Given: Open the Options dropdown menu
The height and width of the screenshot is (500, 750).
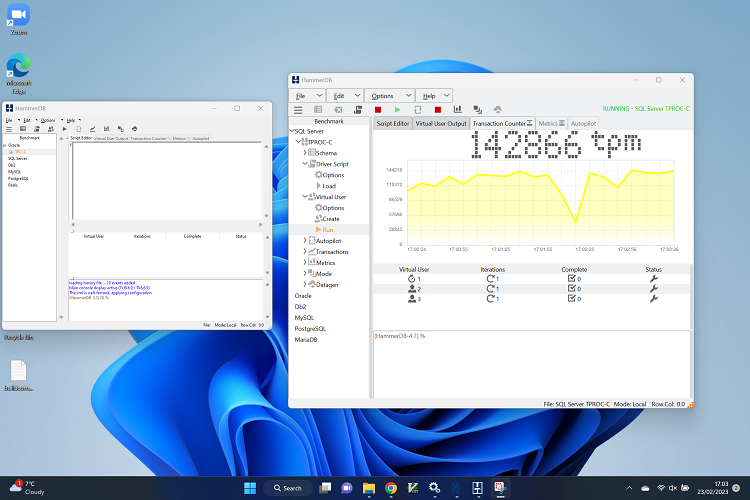Looking at the screenshot, I should tap(381, 95).
